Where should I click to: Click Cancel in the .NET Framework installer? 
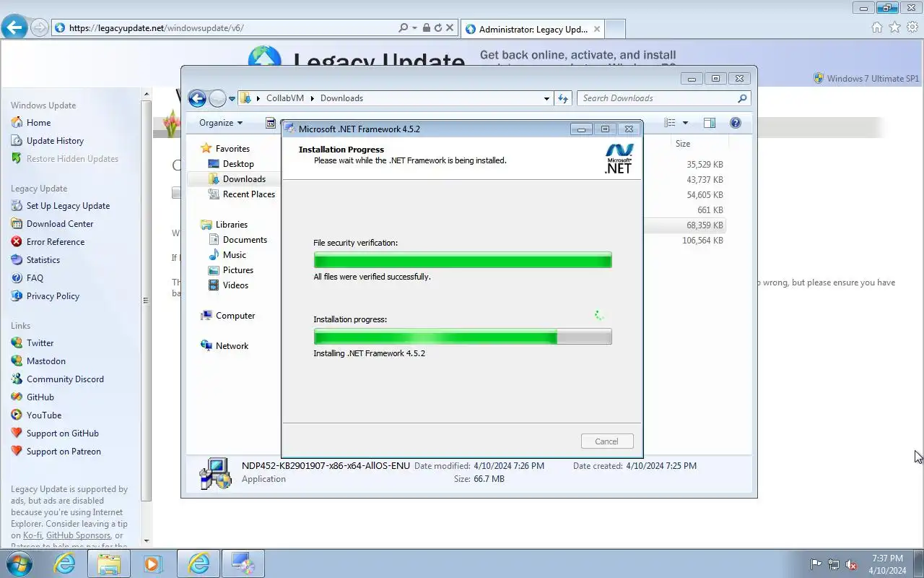click(607, 441)
